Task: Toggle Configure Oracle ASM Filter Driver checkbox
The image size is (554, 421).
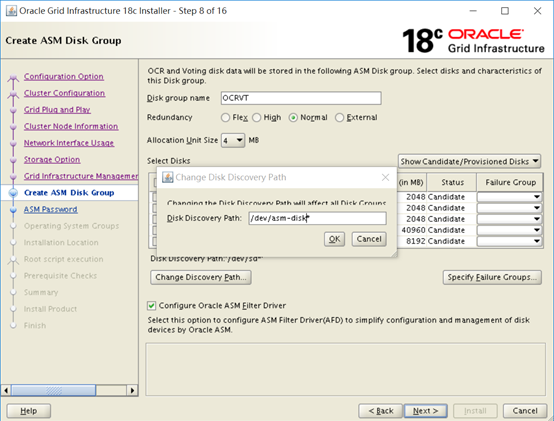Action: [x=152, y=306]
